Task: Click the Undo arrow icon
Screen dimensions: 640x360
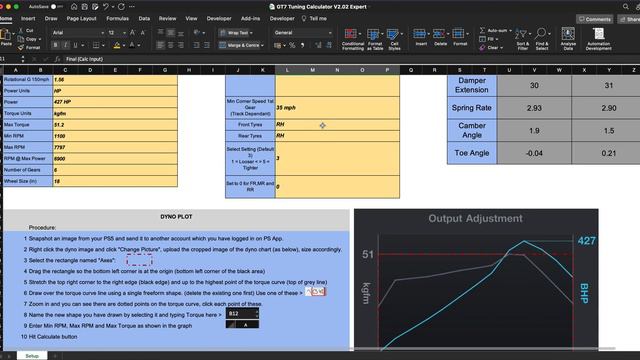Action: [x=106, y=7]
